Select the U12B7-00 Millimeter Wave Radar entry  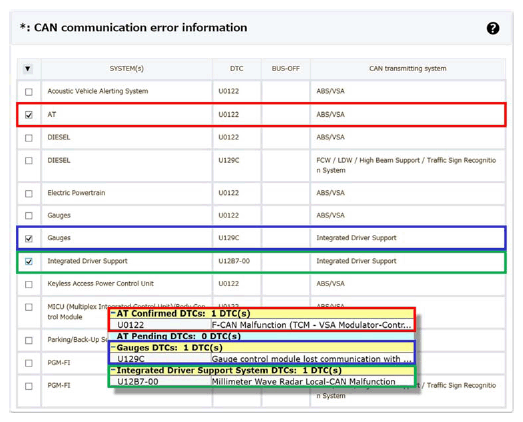(x=262, y=381)
